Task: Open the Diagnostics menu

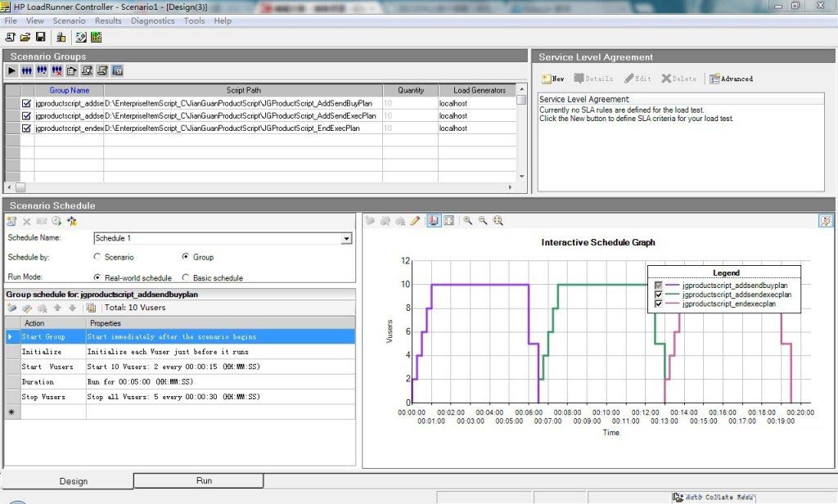Action: [152, 20]
